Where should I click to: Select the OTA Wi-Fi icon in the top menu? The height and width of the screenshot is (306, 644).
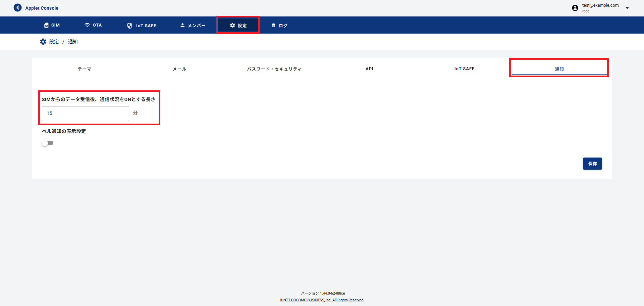87,25
